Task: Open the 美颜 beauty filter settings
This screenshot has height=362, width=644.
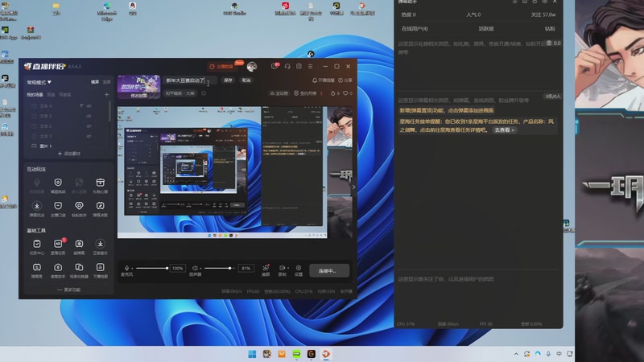Action: coord(266,270)
